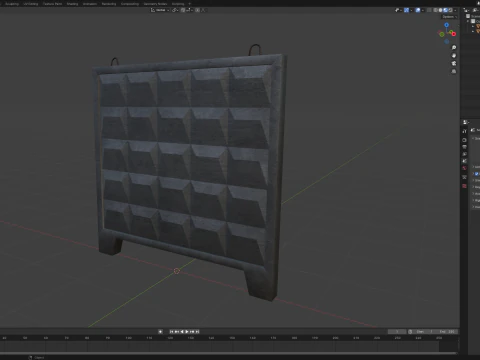
Task: Open the overlays options dropdown arrow
Action: point(423,10)
